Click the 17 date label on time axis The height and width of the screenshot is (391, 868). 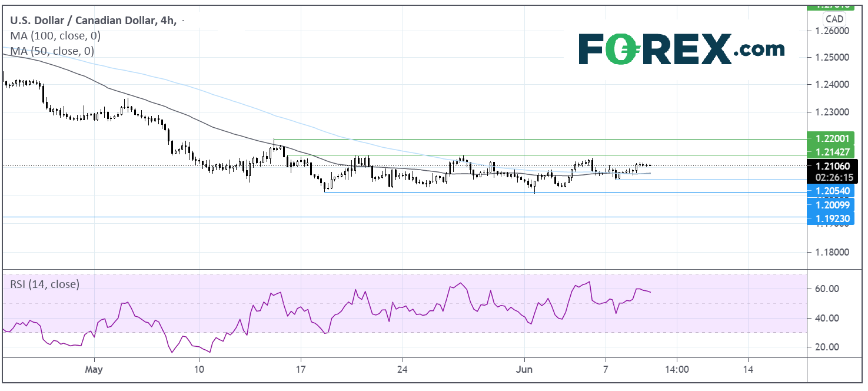click(x=301, y=370)
